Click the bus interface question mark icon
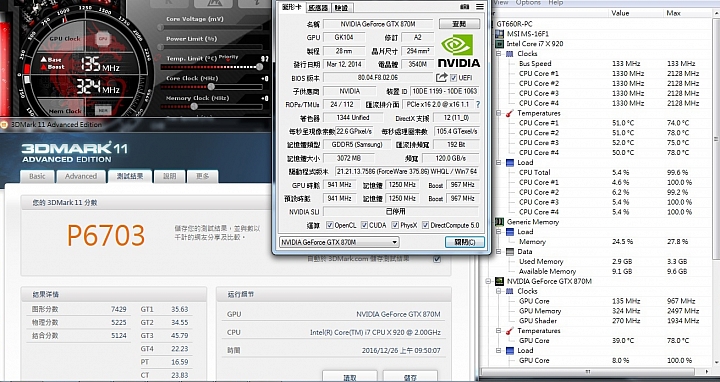Viewport: 720px width, 382px height. (x=478, y=105)
